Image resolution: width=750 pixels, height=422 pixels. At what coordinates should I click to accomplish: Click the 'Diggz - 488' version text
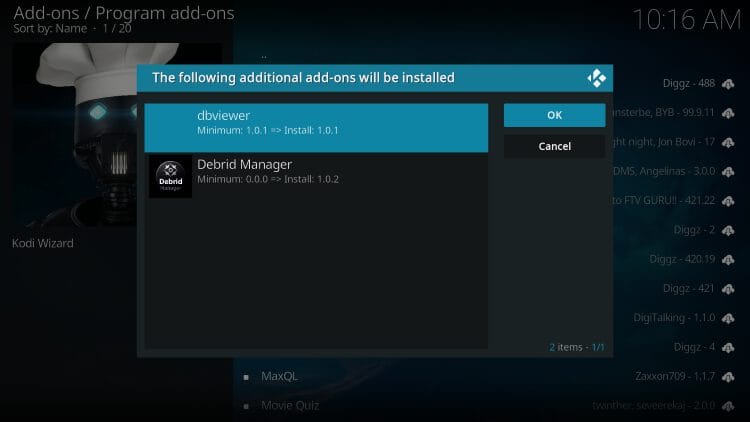point(689,83)
